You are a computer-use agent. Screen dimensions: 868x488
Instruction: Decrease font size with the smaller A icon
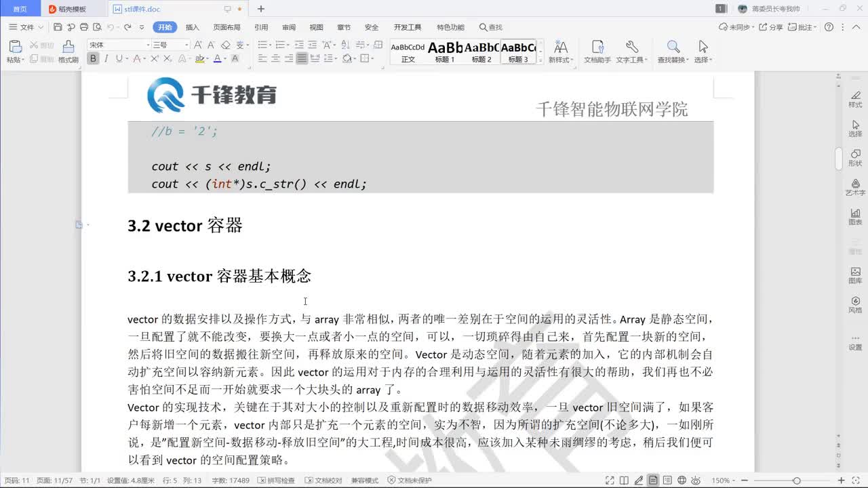pos(211,45)
